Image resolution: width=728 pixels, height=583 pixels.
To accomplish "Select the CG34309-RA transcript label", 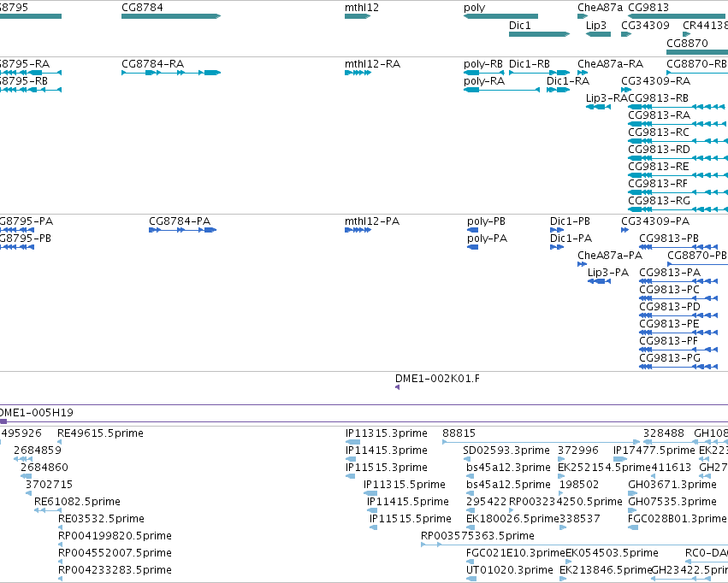I will (x=655, y=81).
